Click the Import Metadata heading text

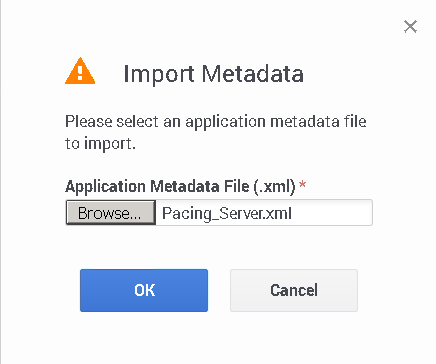tap(213, 74)
